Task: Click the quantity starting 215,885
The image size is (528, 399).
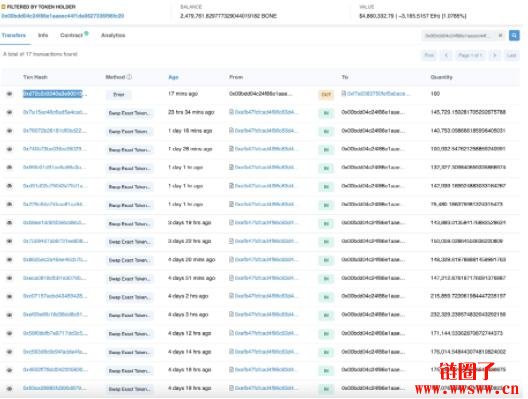Action: pyautogui.click(x=468, y=296)
